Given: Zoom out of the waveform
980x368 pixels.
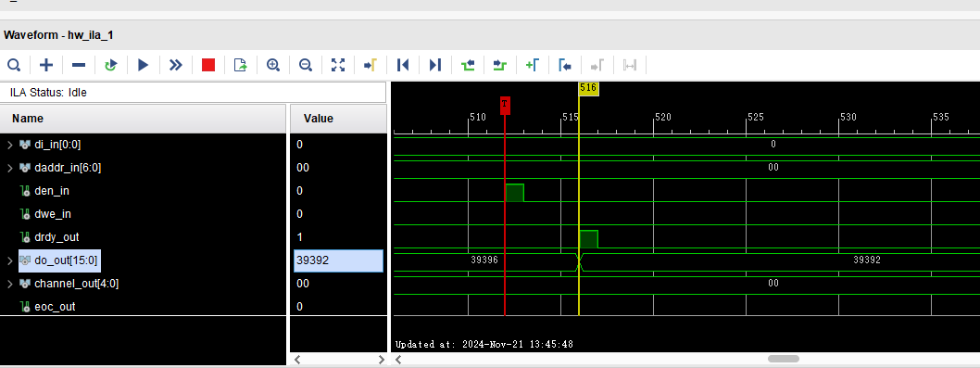Looking at the screenshot, I should [306, 65].
